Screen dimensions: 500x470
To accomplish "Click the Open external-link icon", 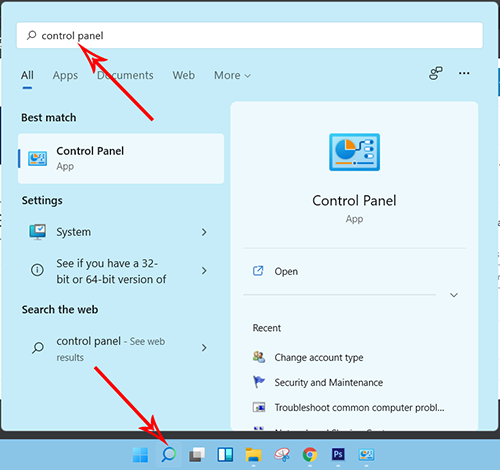I will (258, 271).
